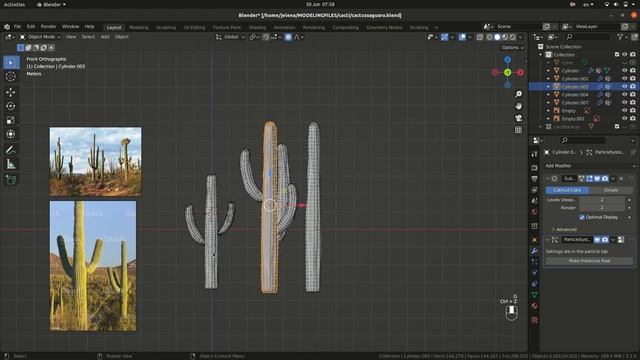Viewport: 640px width, 360px height.
Task: Expand the Advanced subsection
Action: pos(564,229)
